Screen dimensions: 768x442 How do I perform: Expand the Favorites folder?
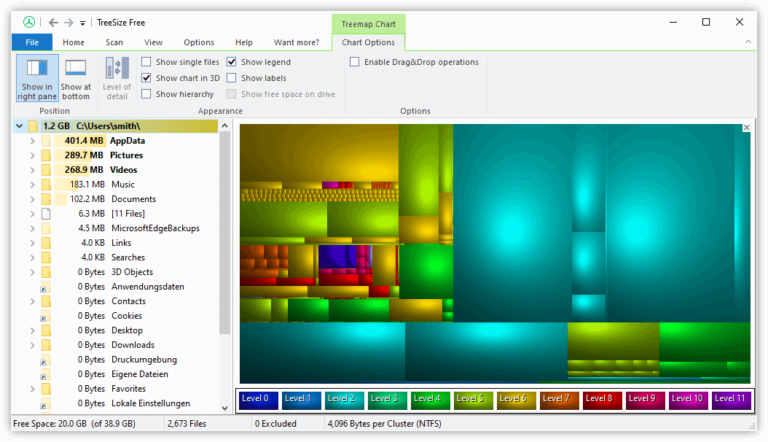(x=32, y=389)
